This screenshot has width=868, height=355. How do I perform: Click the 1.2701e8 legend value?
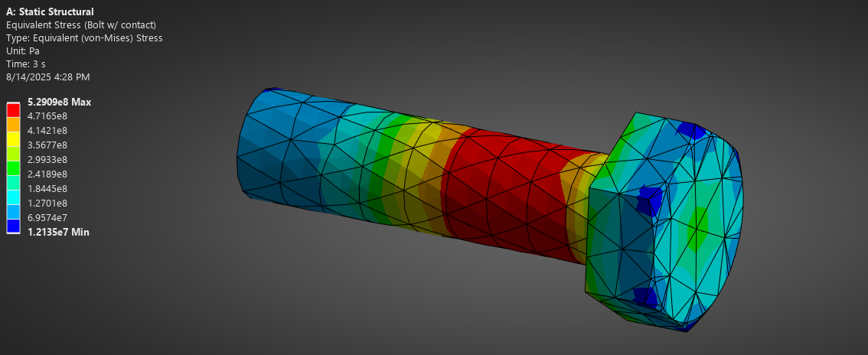(47, 203)
